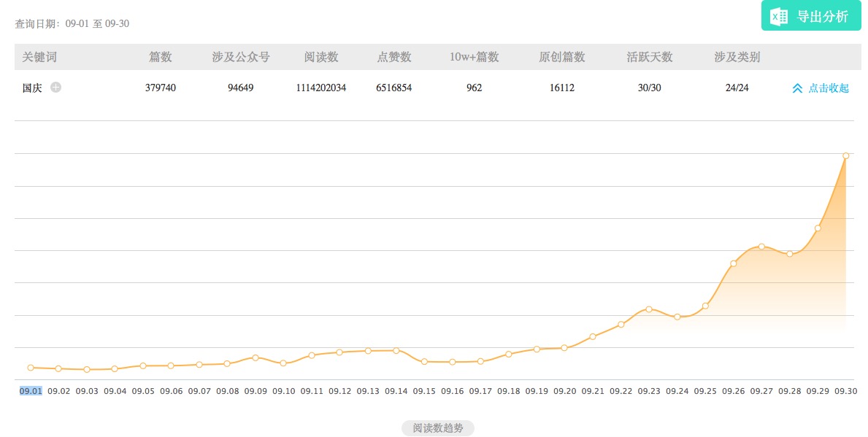This screenshot has width=868, height=437.
Task: Click the 10w+篇数 column header
Action: (x=475, y=57)
